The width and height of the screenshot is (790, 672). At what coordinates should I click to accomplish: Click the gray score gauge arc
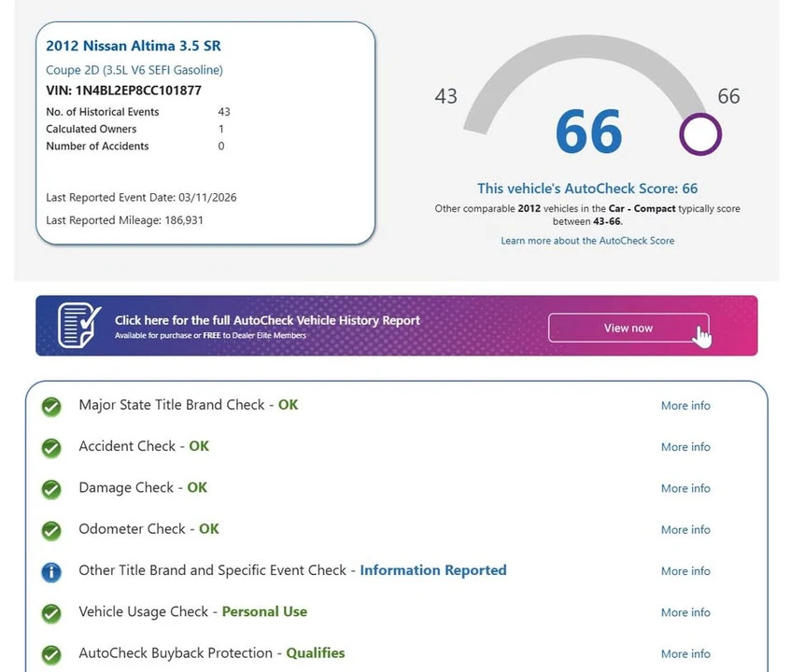click(x=585, y=46)
